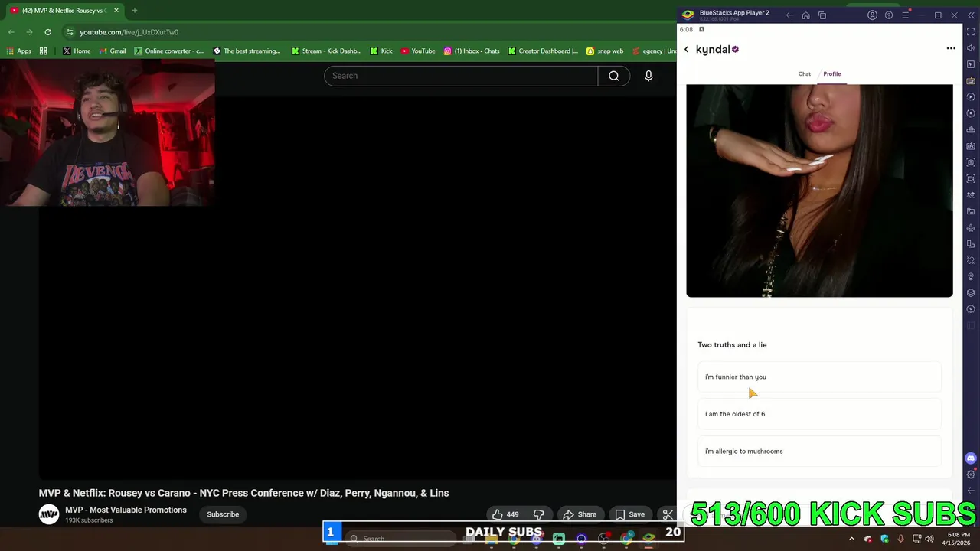Click the YouTube search magnifier button
Viewport: 980px width, 551px height.
pyautogui.click(x=614, y=76)
